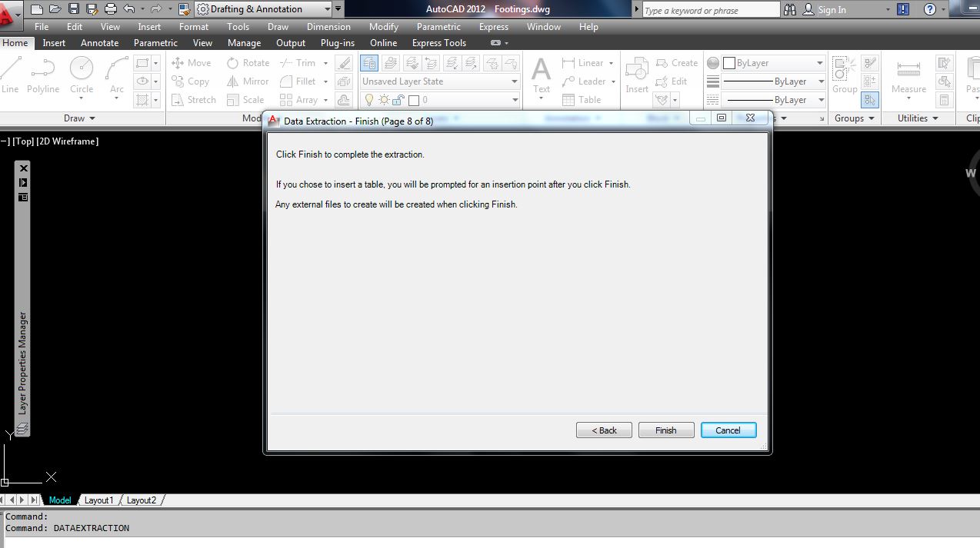Open the object color ByLayer dropdown

(819, 62)
